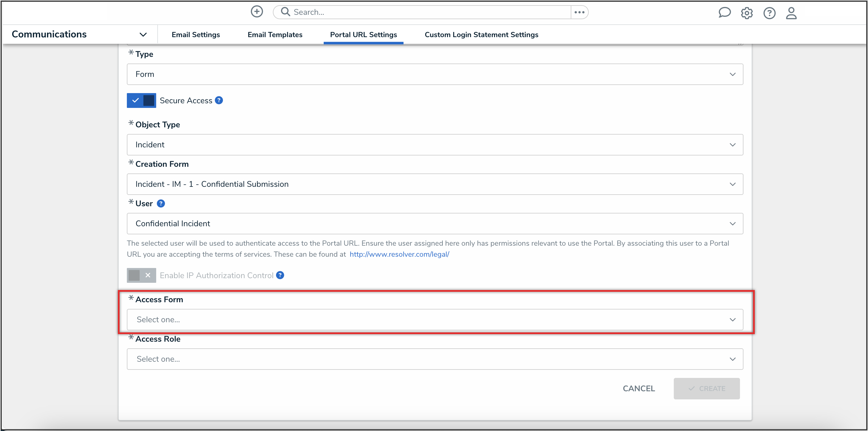This screenshot has width=868, height=431.
Task: Open the admin settings gear icon
Action: [747, 13]
